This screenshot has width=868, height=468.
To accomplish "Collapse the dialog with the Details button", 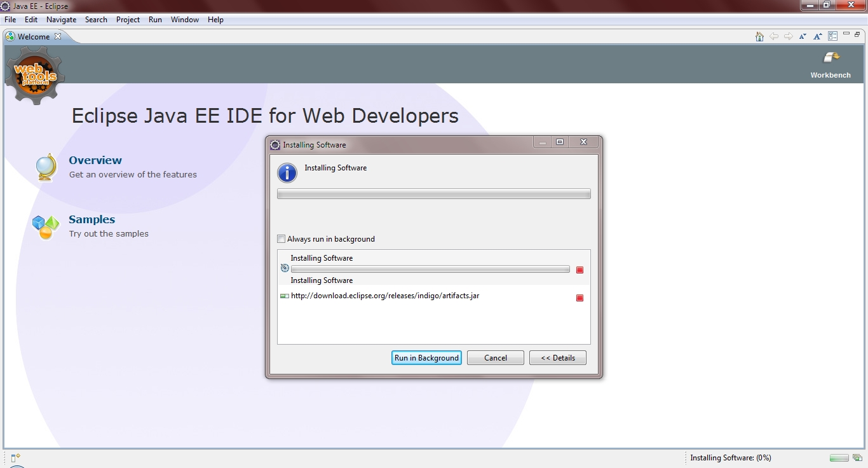I will pos(557,357).
